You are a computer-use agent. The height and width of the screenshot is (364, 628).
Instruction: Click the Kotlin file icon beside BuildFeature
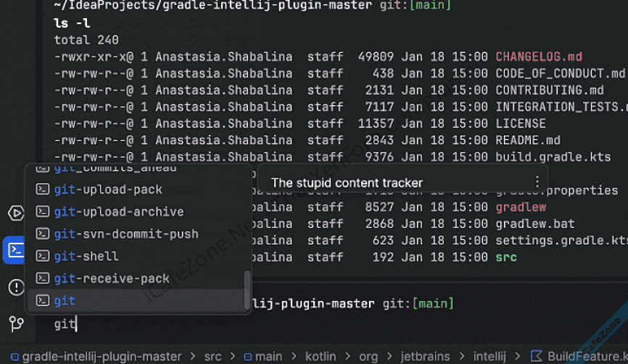click(537, 356)
